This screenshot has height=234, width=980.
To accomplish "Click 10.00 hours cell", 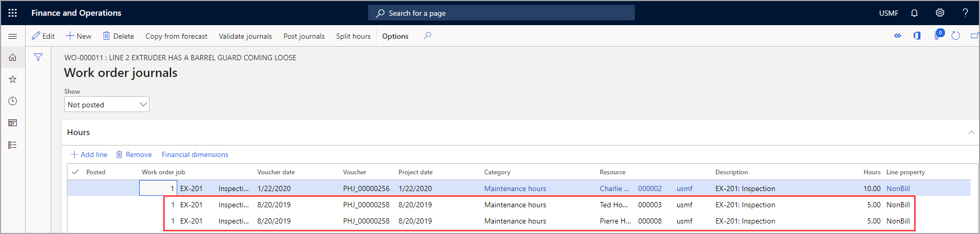I will point(872,188).
